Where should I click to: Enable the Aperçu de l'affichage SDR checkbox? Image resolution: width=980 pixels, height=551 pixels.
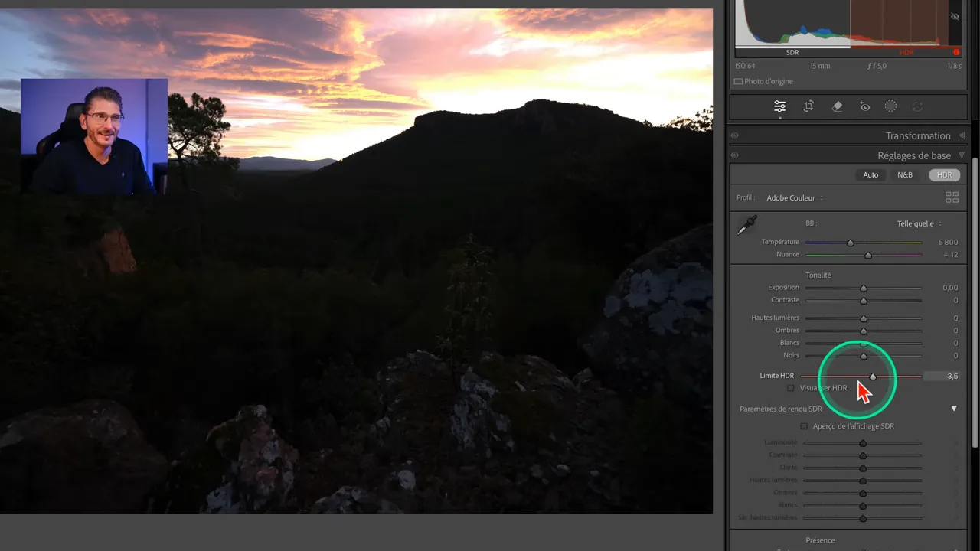point(804,426)
